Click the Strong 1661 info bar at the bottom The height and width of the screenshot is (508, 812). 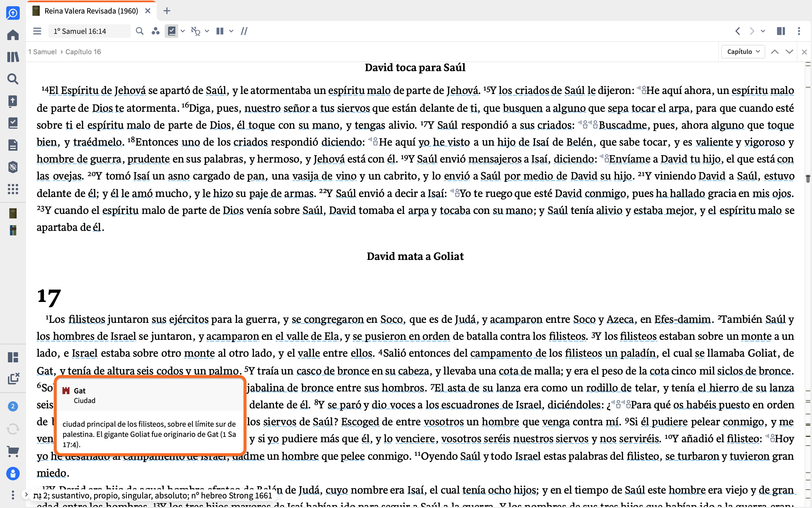click(x=153, y=496)
